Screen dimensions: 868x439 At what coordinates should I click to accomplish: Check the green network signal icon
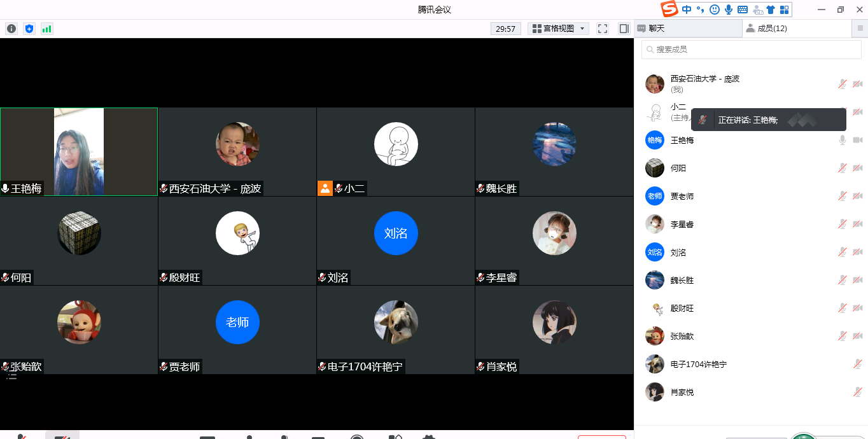click(x=47, y=29)
